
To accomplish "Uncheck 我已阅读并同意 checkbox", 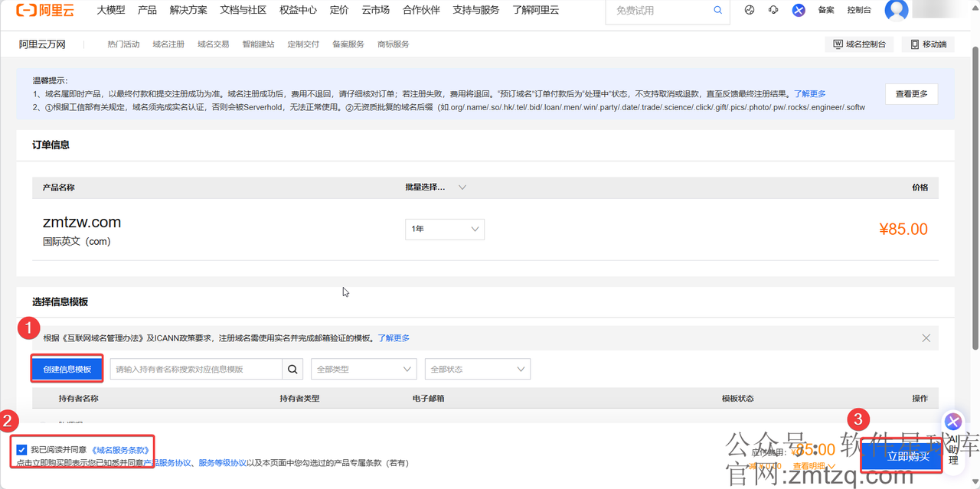I will point(21,450).
